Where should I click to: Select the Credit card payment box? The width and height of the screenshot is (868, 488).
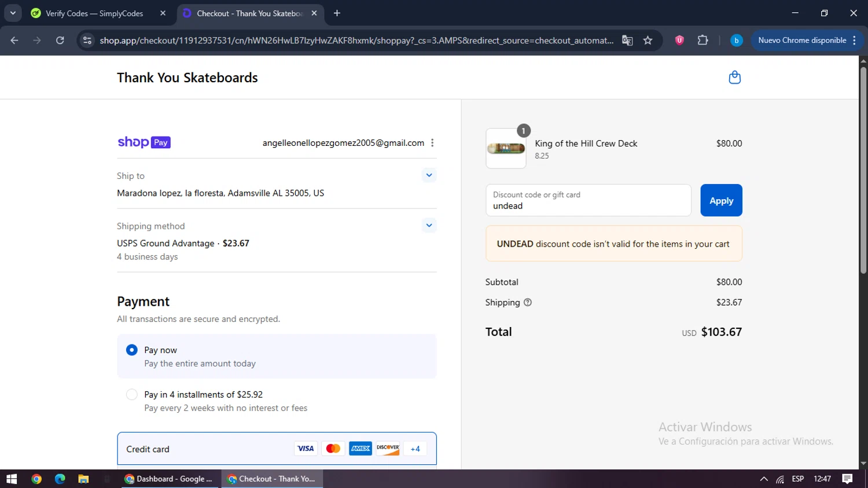pyautogui.click(x=277, y=449)
